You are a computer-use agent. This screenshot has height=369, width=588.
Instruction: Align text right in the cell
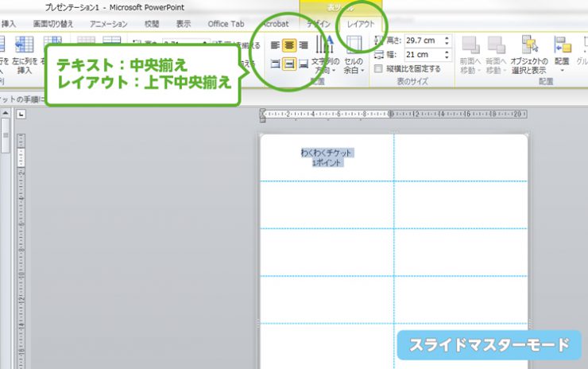click(304, 45)
